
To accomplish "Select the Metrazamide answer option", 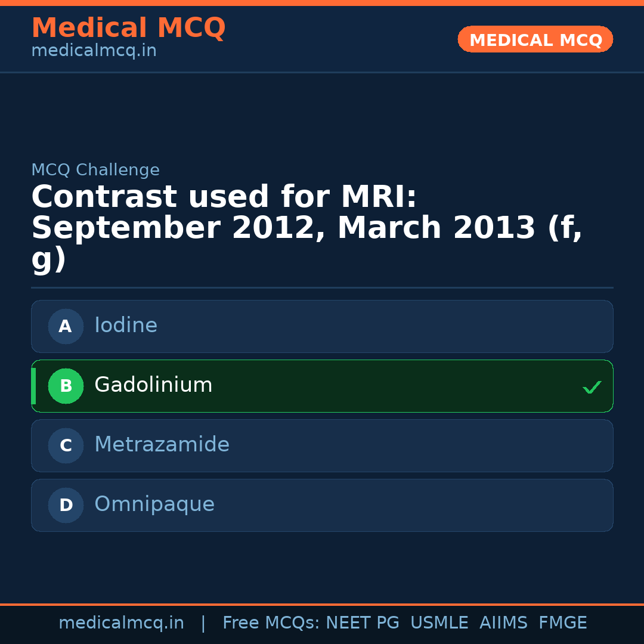I will pos(322,445).
